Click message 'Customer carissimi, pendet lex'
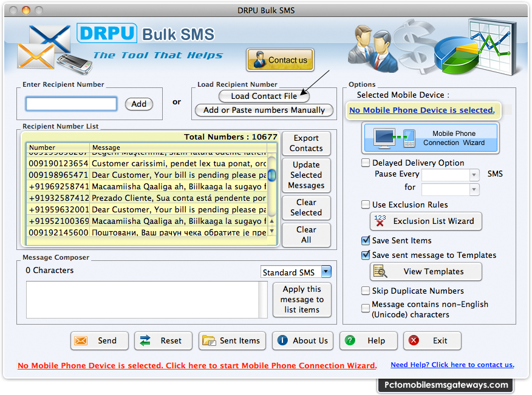 pyautogui.click(x=179, y=163)
